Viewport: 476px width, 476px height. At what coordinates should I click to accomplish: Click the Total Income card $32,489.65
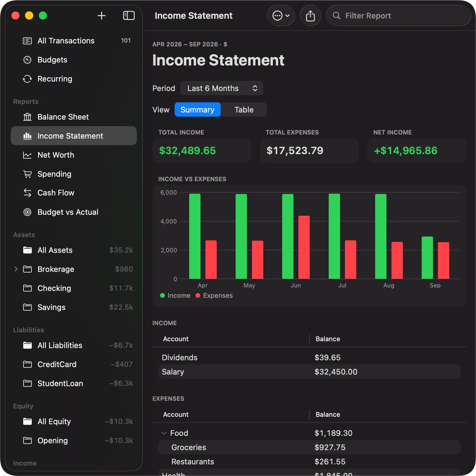coord(202,151)
